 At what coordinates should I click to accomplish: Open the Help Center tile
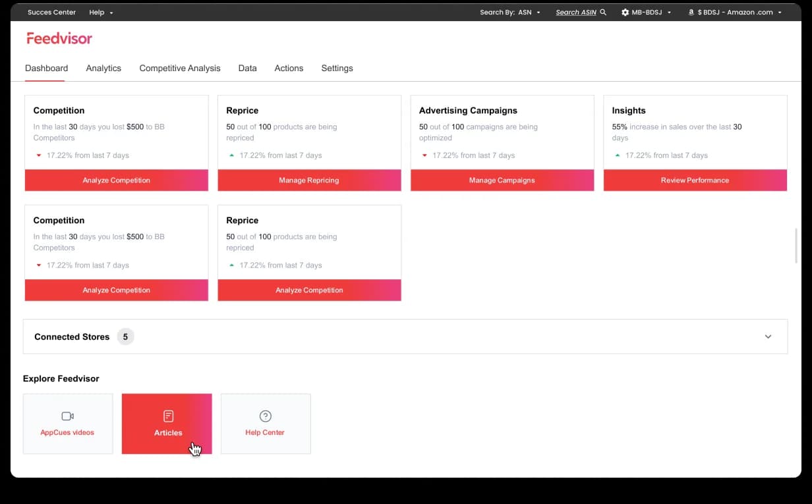pyautogui.click(x=266, y=424)
